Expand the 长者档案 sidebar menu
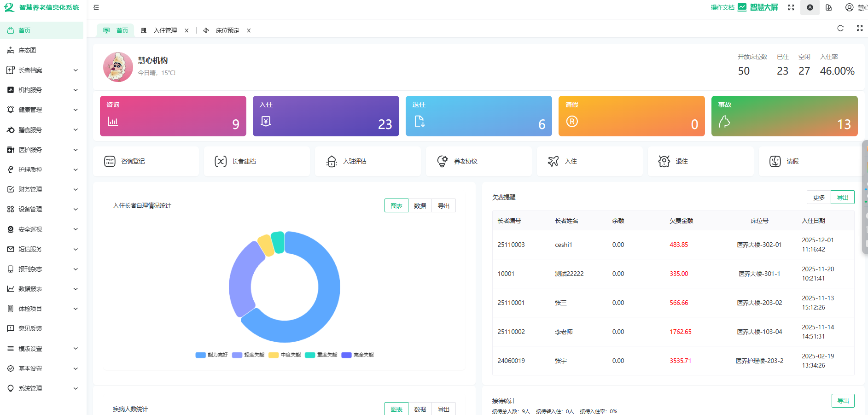 (x=42, y=70)
